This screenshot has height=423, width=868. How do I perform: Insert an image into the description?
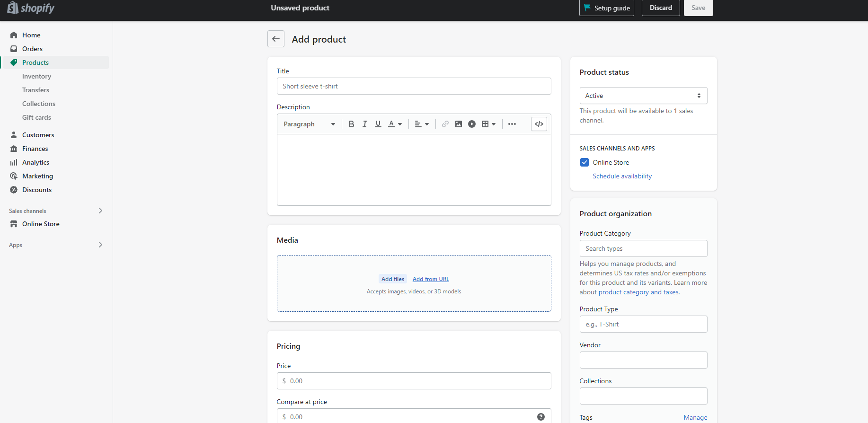click(x=458, y=124)
